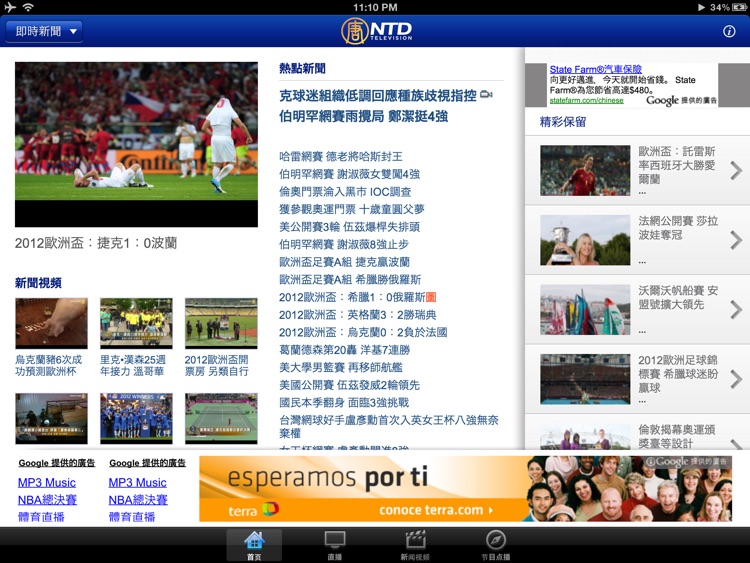Tap Wi-Fi icon in status bar
This screenshot has height=563, width=750.
pyautogui.click(x=29, y=7)
